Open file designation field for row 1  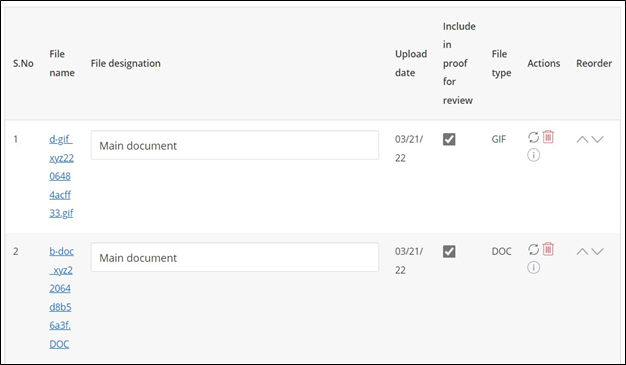pyautogui.click(x=235, y=145)
